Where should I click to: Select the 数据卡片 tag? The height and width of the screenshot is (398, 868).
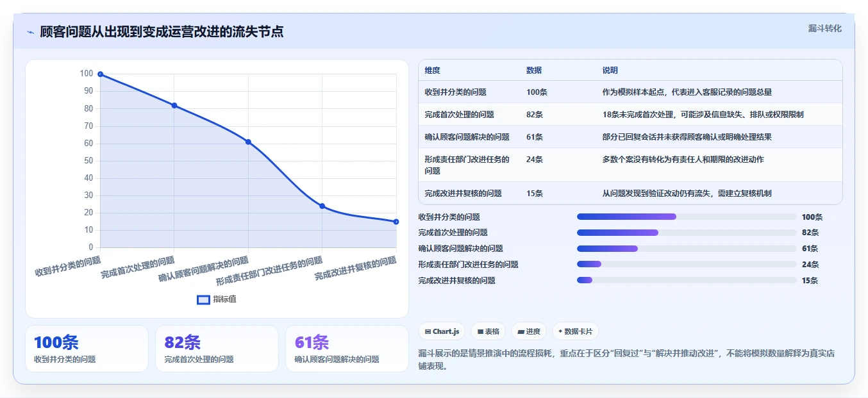pos(575,331)
